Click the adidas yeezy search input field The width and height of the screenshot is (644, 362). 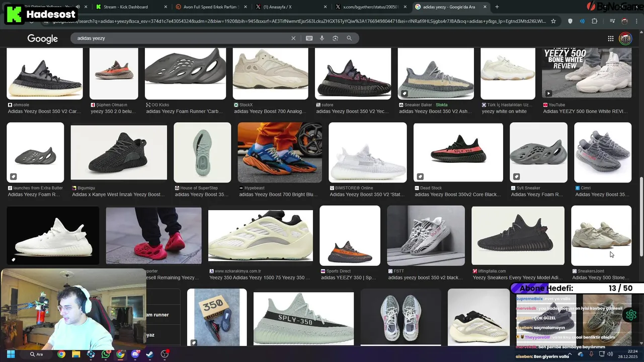point(181,38)
